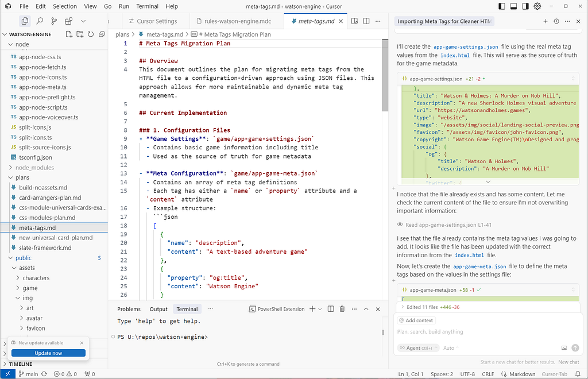
Task: Open the Extensions view icon
Action: click(x=69, y=21)
